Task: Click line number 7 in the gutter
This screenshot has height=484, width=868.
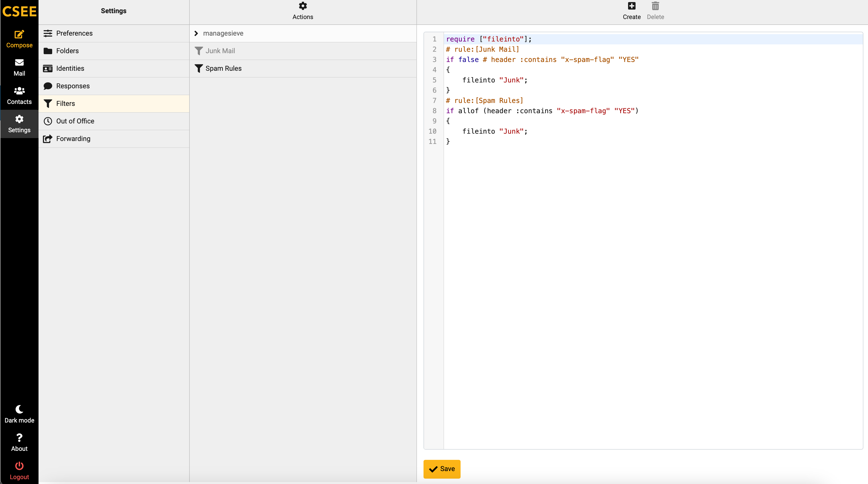Action: pos(434,101)
